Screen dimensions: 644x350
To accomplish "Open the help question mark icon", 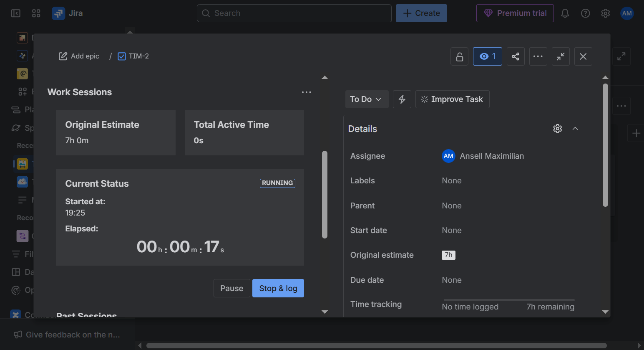I will click(x=585, y=13).
